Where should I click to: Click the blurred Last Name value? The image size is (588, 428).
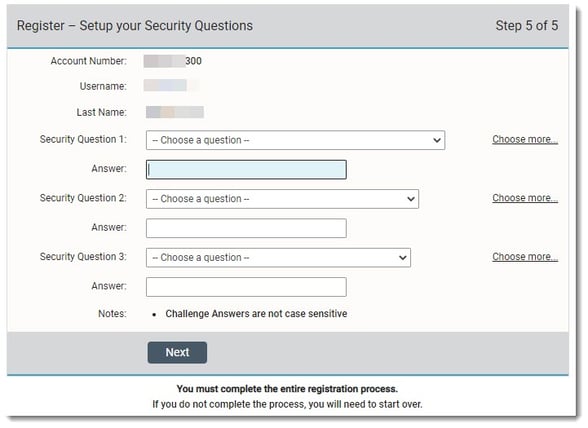(175, 112)
